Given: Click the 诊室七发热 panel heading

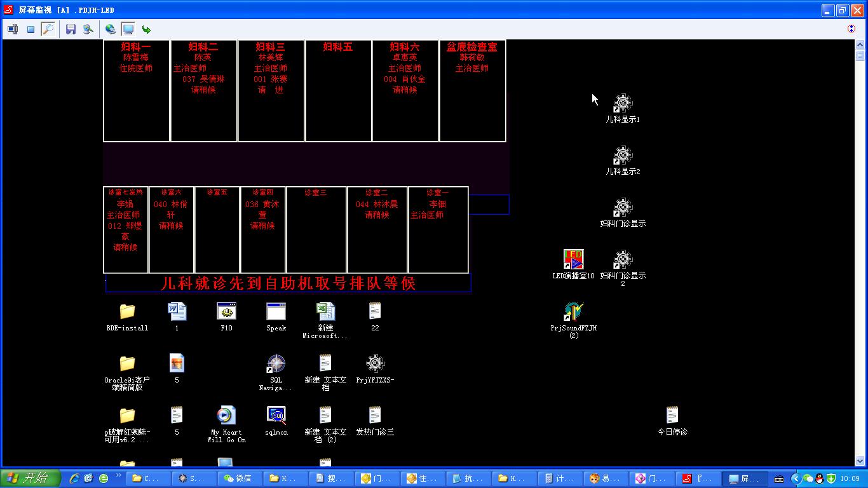Looking at the screenshot, I should [x=126, y=192].
